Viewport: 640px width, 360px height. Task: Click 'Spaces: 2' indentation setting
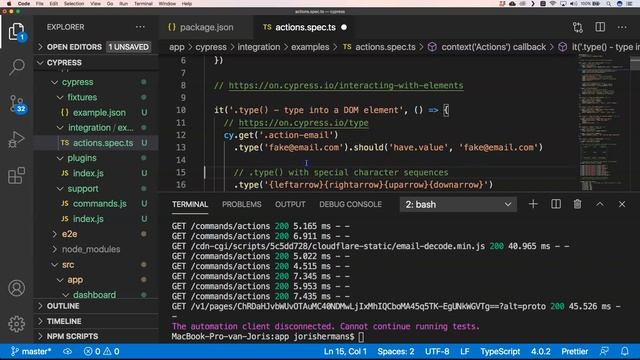tap(396, 351)
